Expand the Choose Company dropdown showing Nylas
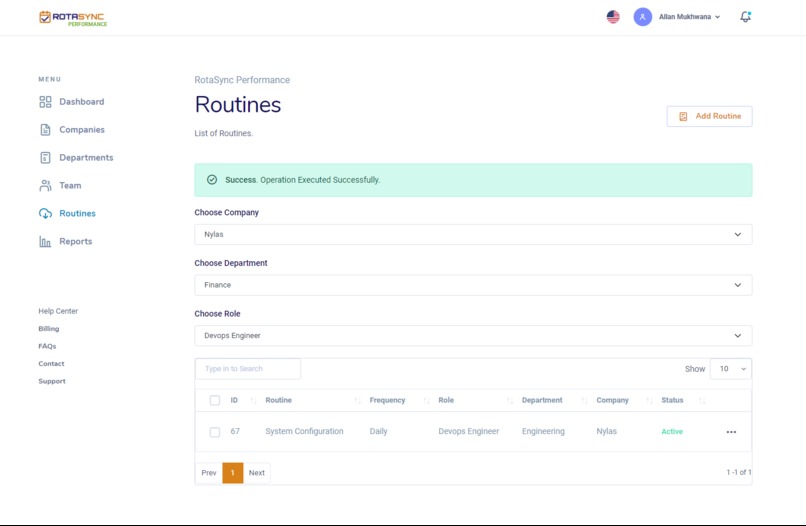This screenshot has height=526, width=806. (x=473, y=234)
